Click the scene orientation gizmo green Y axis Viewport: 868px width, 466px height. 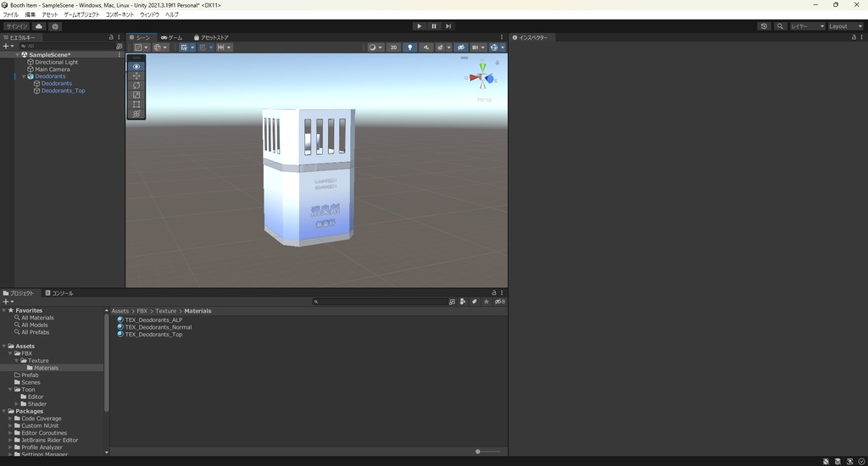482,67
